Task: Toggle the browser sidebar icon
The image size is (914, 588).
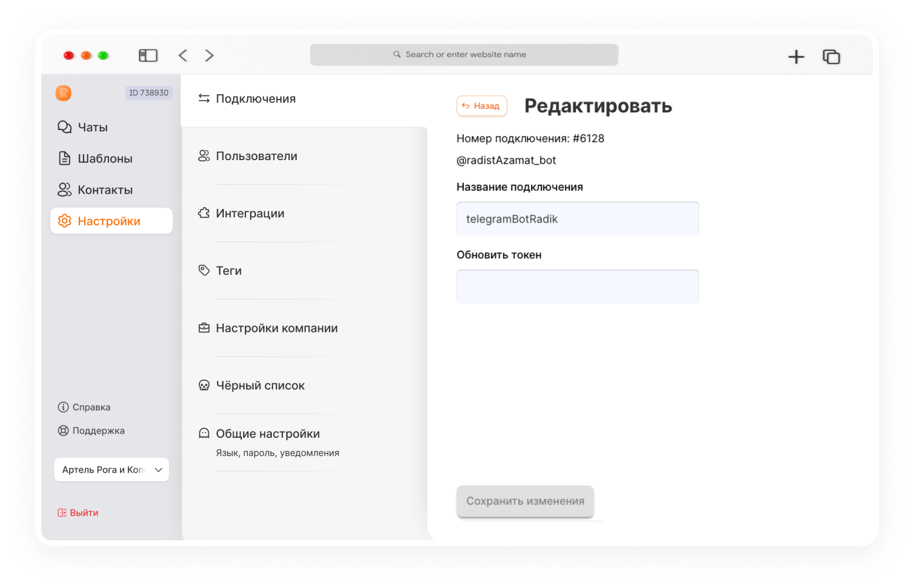Action: pos(148,55)
